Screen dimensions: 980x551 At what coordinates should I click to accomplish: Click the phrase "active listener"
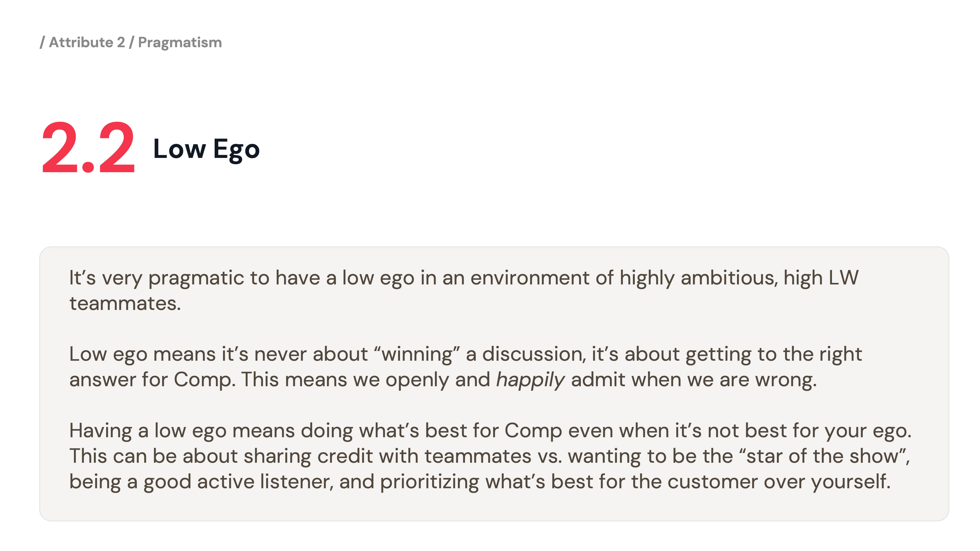coord(265,482)
